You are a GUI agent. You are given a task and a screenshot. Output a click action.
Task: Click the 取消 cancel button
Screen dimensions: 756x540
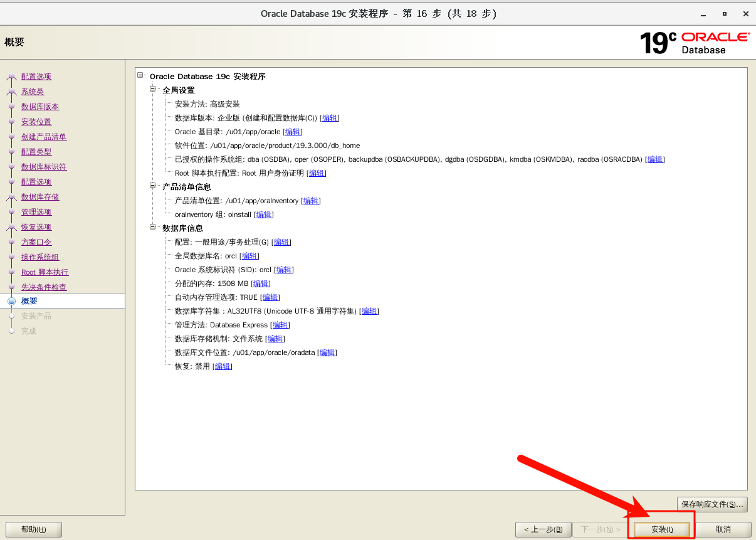(723, 529)
